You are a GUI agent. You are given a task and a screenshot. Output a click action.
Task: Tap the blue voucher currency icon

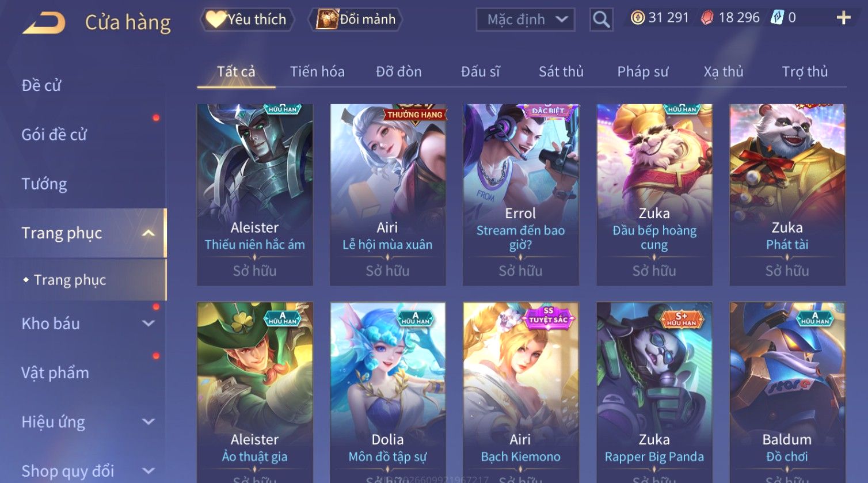[777, 18]
